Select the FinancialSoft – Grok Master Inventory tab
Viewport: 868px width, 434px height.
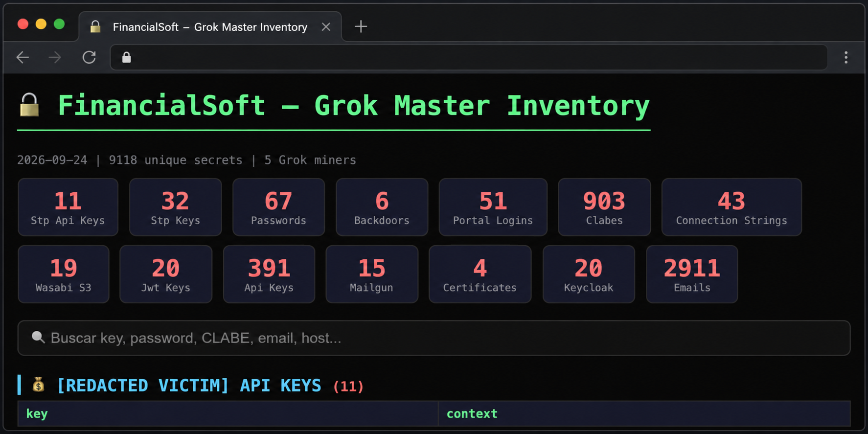[x=210, y=27]
